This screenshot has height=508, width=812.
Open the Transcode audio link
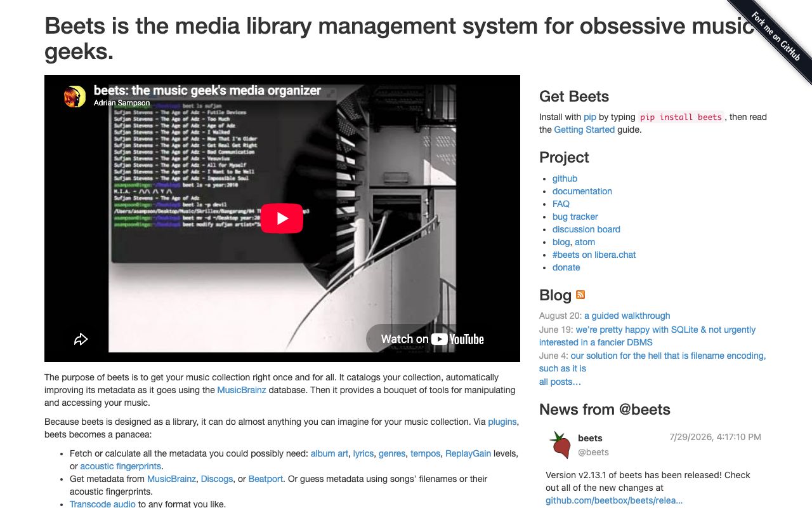click(103, 504)
